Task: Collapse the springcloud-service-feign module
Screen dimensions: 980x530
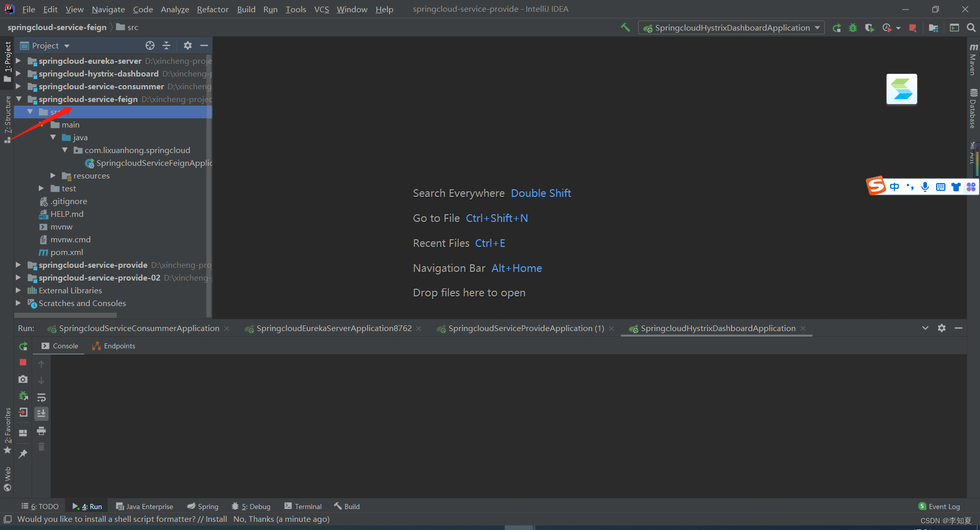Action: pos(18,99)
